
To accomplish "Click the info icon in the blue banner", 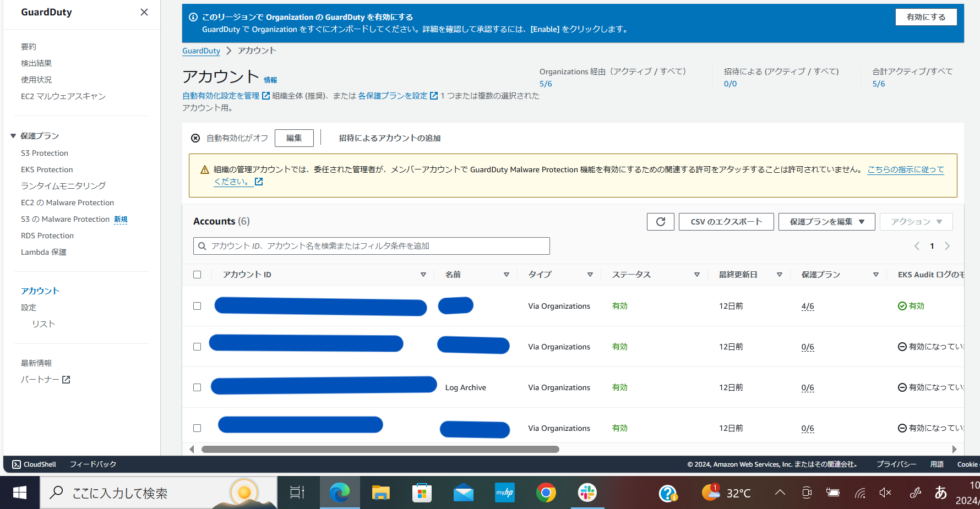I will click(x=193, y=17).
